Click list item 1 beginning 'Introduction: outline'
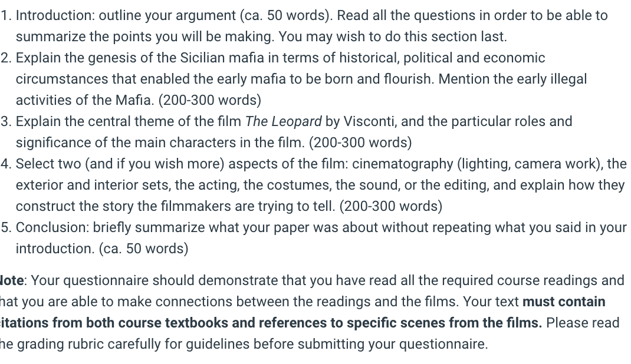Viewport: 631px width, 364px height. (x=312, y=26)
